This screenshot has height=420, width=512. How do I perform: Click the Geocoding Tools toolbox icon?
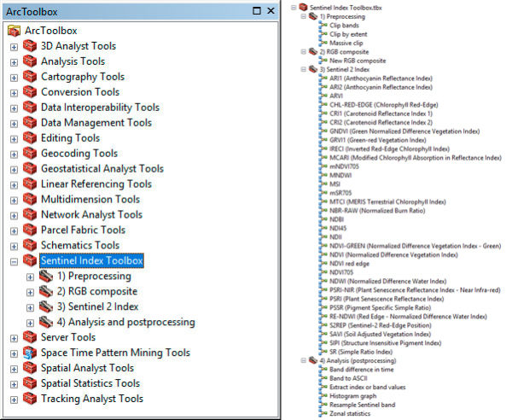(30, 154)
